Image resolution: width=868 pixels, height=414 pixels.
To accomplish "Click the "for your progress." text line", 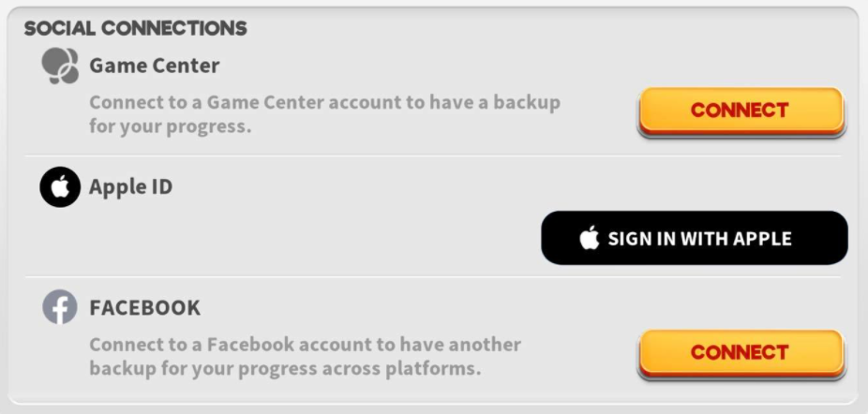I will coord(171,126).
